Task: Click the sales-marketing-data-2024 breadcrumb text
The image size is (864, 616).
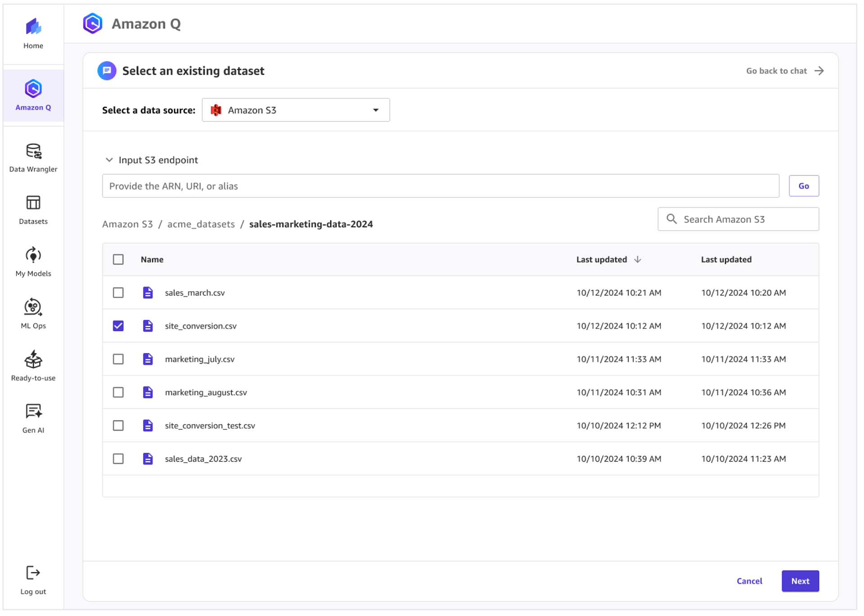Action: coord(311,224)
